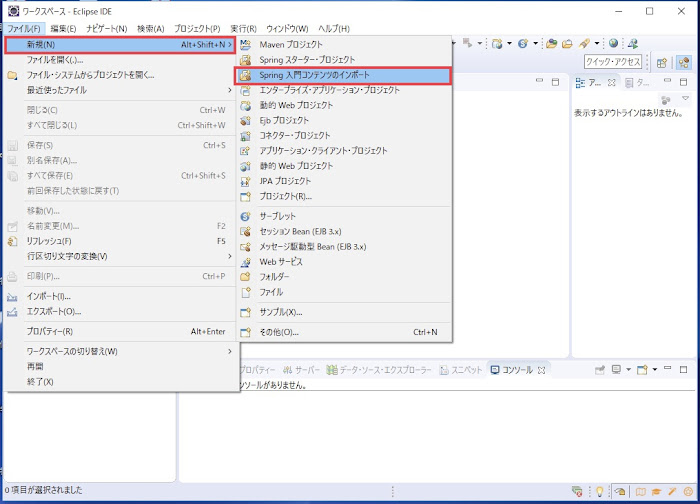
Task: Click the gray skip breakpoints toolbar icon
Action: 467,43
